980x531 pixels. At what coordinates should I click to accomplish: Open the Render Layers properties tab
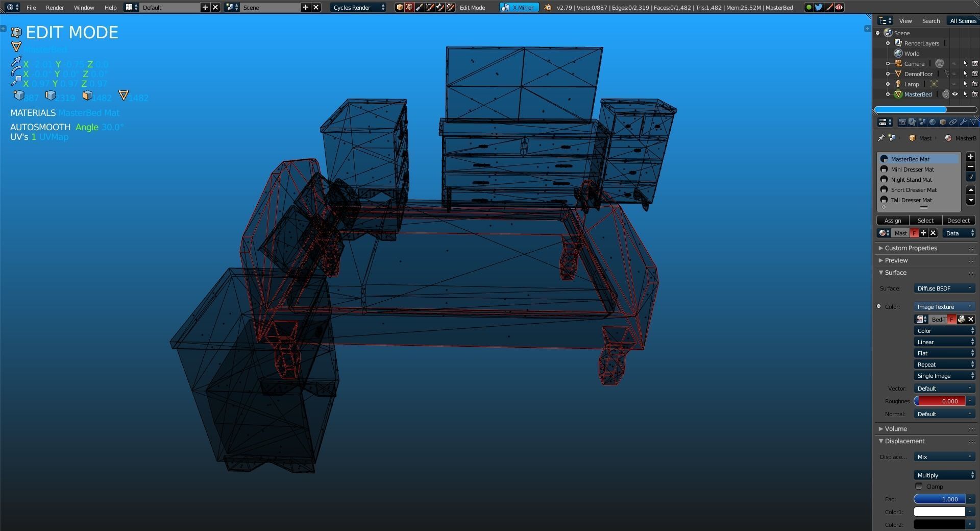(912, 123)
